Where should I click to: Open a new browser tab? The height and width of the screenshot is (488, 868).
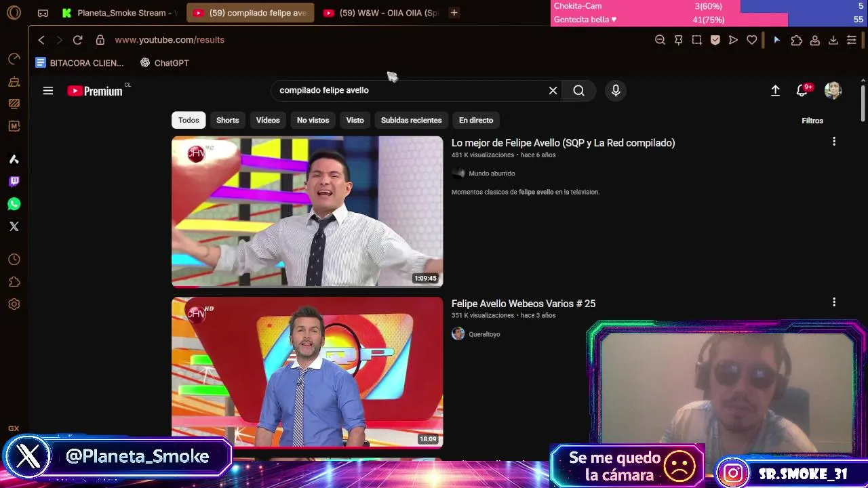point(454,13)
